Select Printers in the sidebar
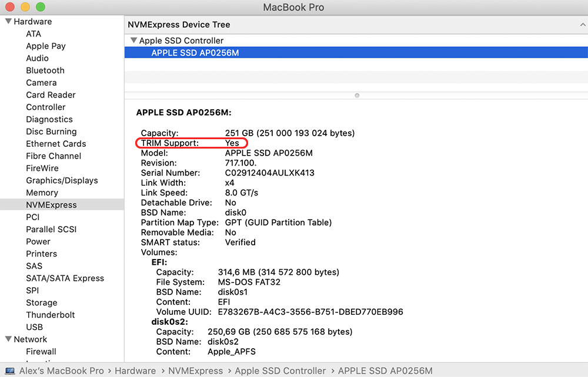 (41, 254)
